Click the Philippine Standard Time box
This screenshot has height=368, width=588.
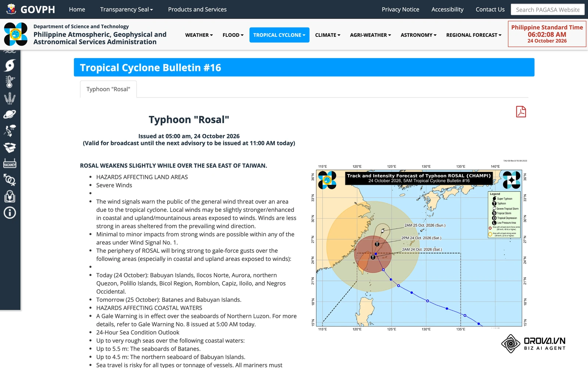pyautogui.click(x=547, y=34)
